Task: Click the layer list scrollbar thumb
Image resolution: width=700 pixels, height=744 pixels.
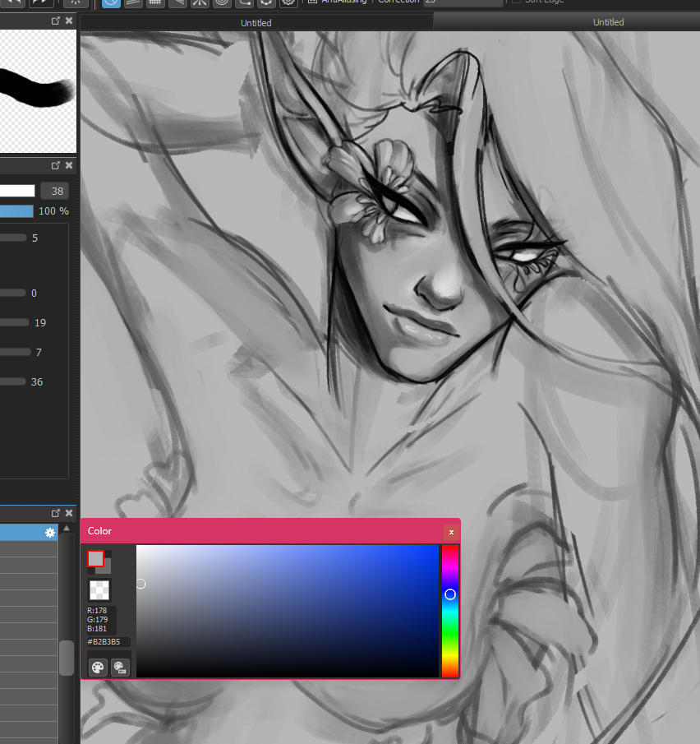Action: (67, 658)
